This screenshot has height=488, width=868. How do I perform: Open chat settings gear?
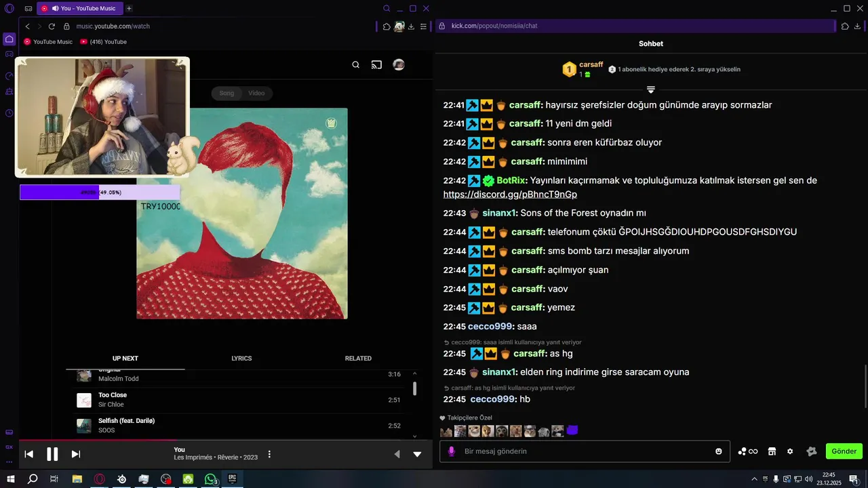[790, 451]
